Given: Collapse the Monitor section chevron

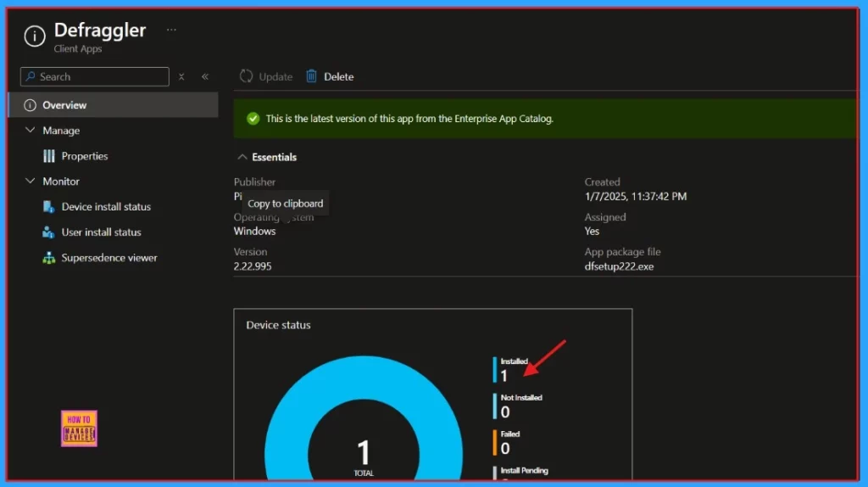Looking at the screenshot, I should pos(30,182).
